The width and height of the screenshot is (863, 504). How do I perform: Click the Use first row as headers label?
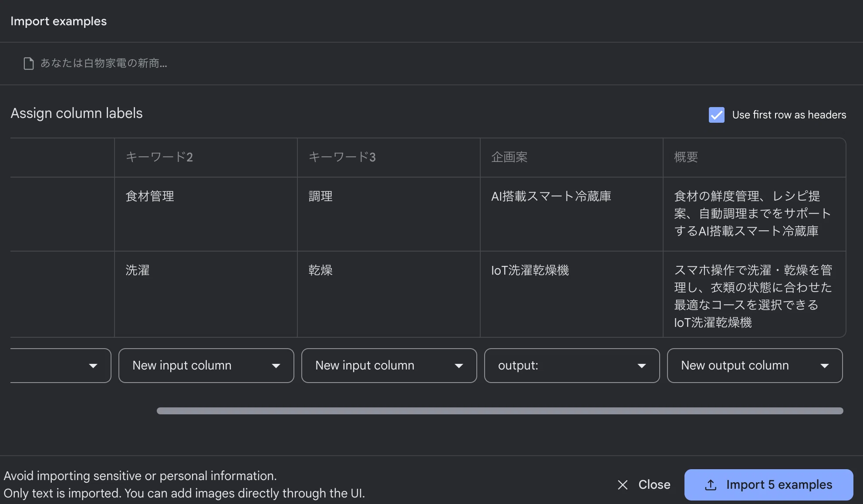click(x=789, y=115)
